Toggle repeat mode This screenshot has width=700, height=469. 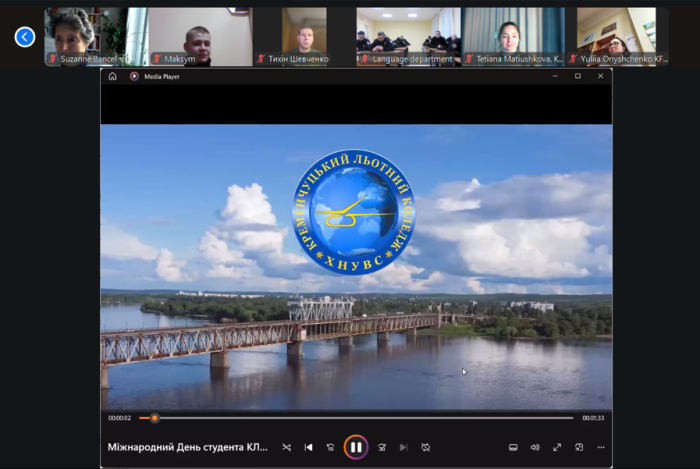click(x=425, y=447)
